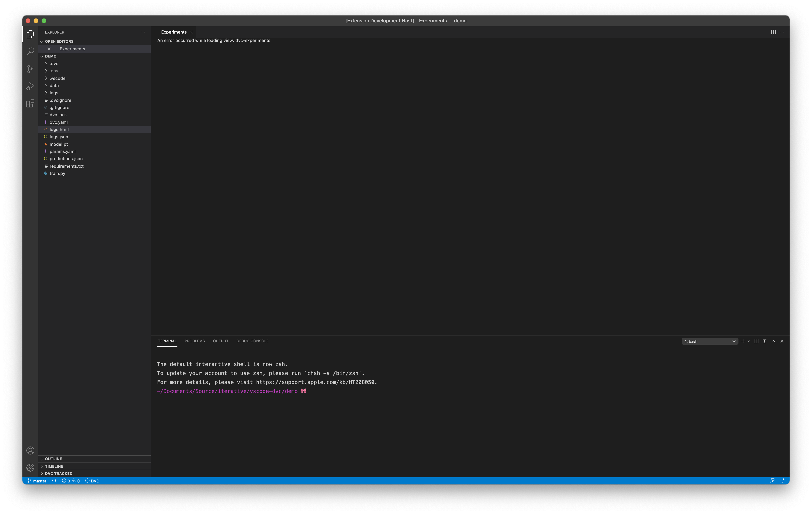
Task: Maximize the terminal panel with chevron
Action: [x=773, y=341]
